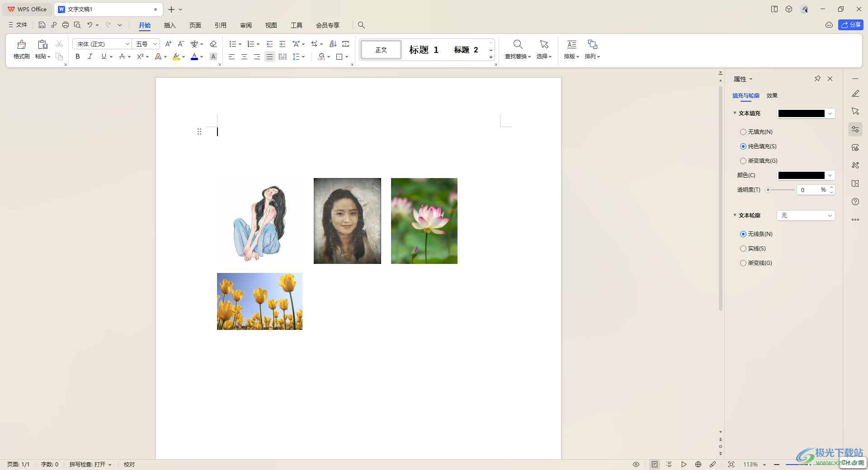Click the Cut scissors icon
Viewport: 868px width, 470px height.
point(59,44)
